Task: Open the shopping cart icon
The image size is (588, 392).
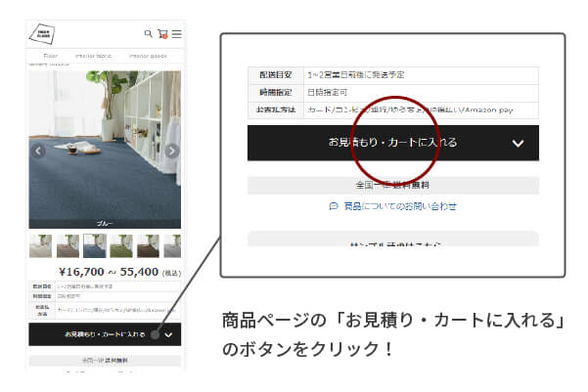Action: pyautogui.click(x=162, y=33)
